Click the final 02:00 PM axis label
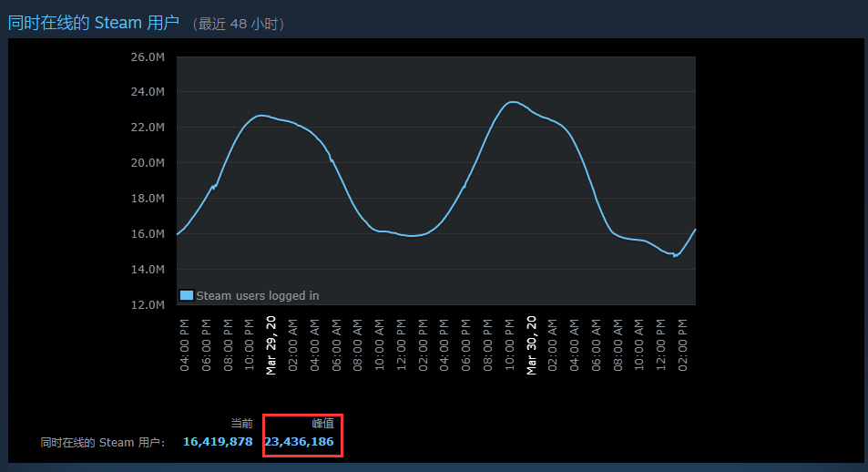 tap(682, 345)
